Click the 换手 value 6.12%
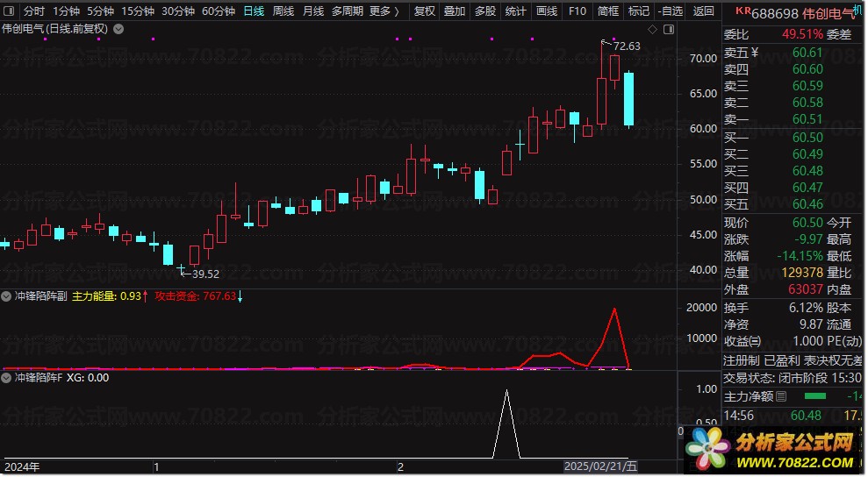Image resolution: width=868 pixels, height=477 pixels. (x=806, y=308)
